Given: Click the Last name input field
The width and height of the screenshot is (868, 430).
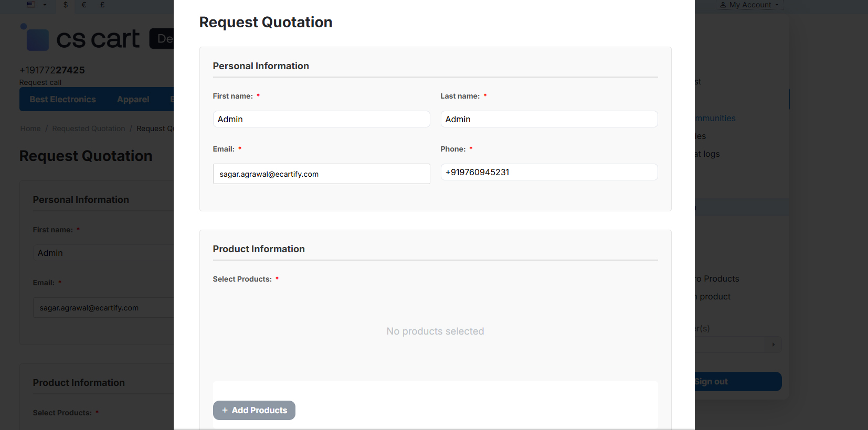Looking at the screenshot, I should (x=549, y=119).
